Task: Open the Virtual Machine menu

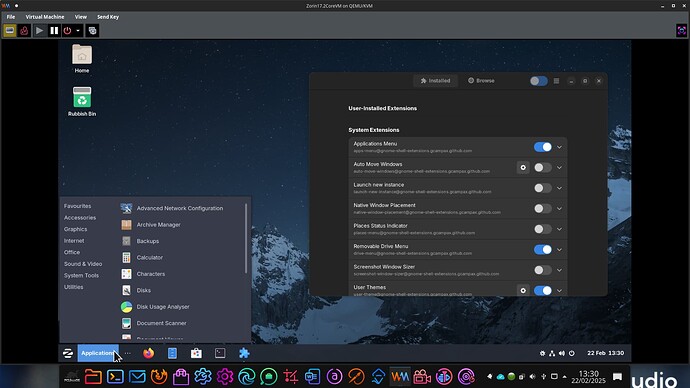Action: (x=45, y=17)
